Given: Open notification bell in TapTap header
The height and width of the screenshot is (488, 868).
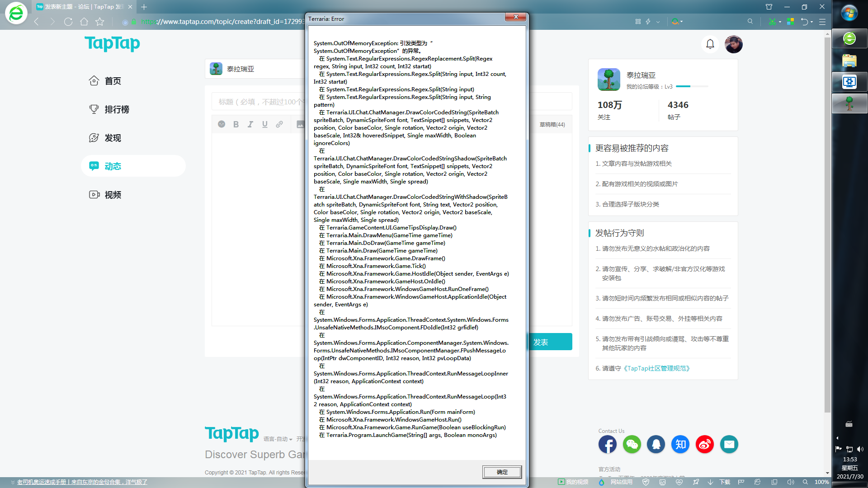Looking at the screenshot, I should [x=710, y=44].
